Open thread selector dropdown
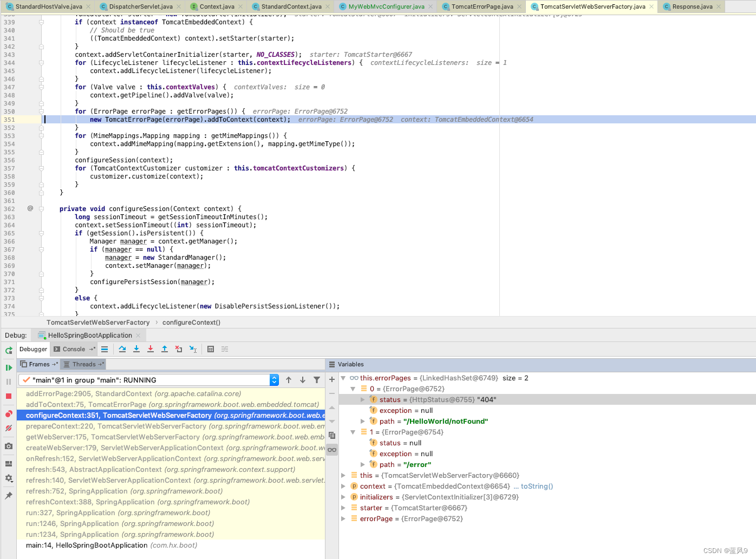Screen dimensions: 756x559 click(274, 380)
